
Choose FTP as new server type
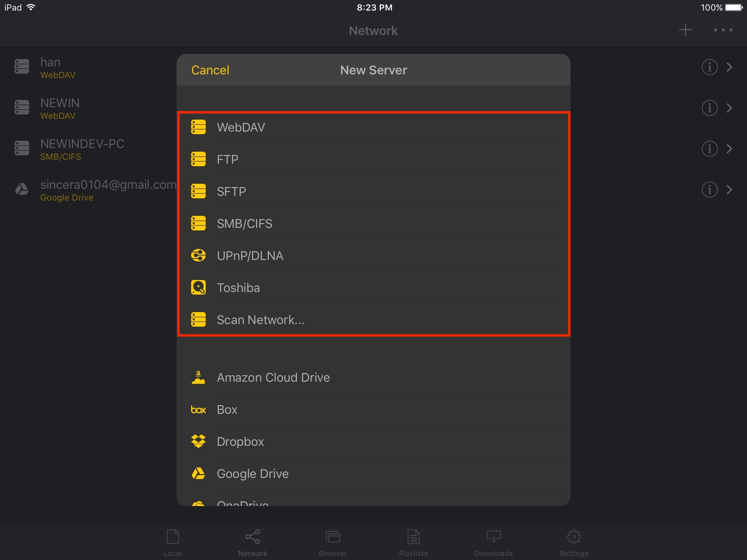pos(373,159)
